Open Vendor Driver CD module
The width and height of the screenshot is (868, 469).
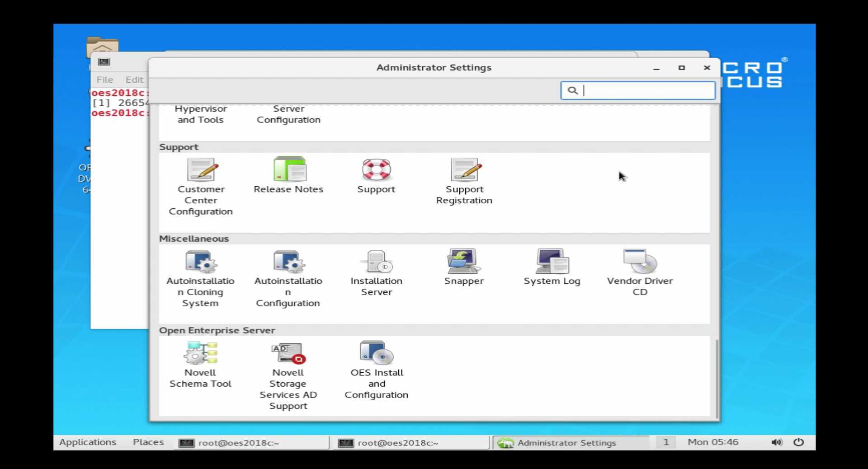tap(640, 273)
